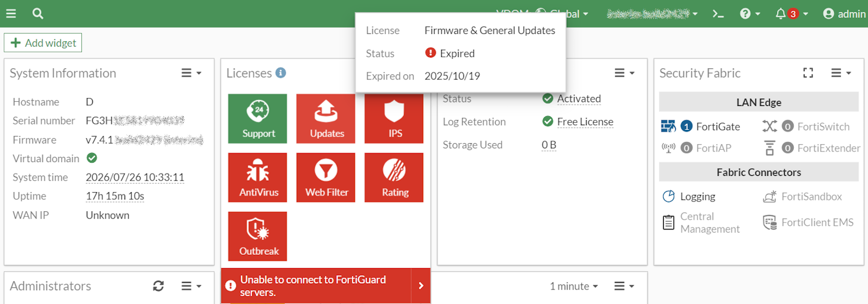
Task: Click the search magnifier icon
Action: click(x=38, y=14)
